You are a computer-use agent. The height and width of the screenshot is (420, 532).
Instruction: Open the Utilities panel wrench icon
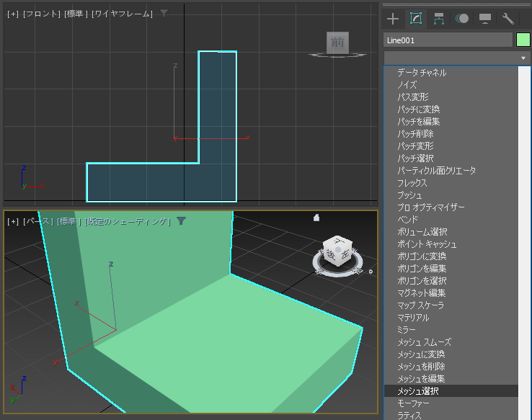tap(508, 19)
